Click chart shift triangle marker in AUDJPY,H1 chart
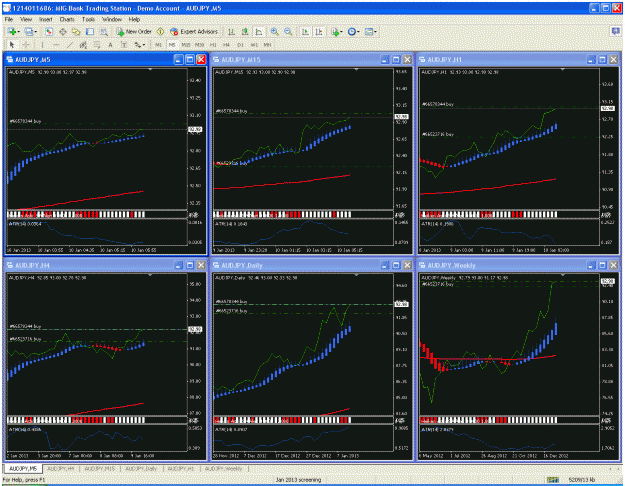Screen dimensions: 625x486 click(562, 70)
